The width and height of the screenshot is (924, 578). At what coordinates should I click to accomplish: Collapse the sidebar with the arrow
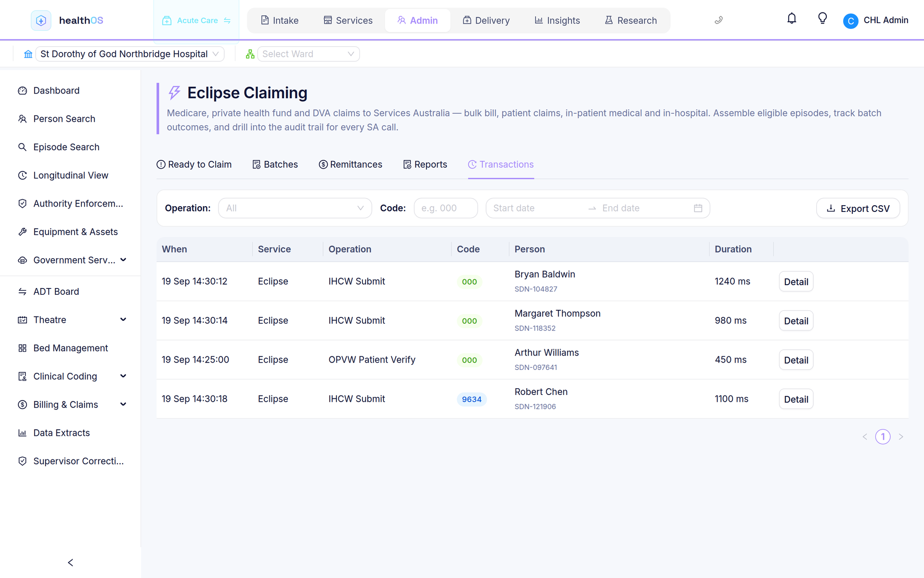point(70,563)
